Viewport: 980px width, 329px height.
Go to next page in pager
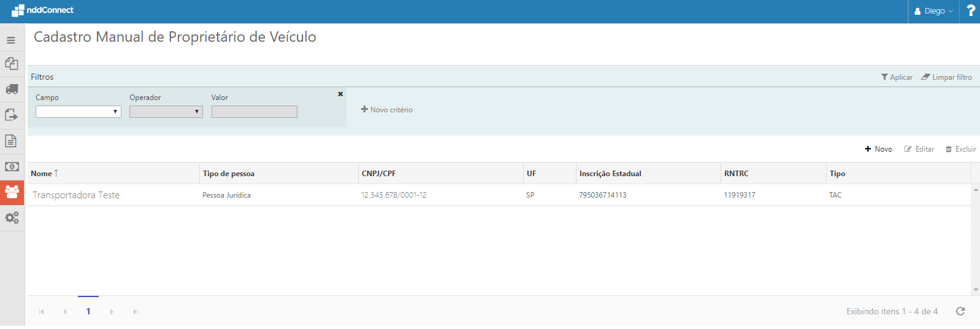point(112,312)
